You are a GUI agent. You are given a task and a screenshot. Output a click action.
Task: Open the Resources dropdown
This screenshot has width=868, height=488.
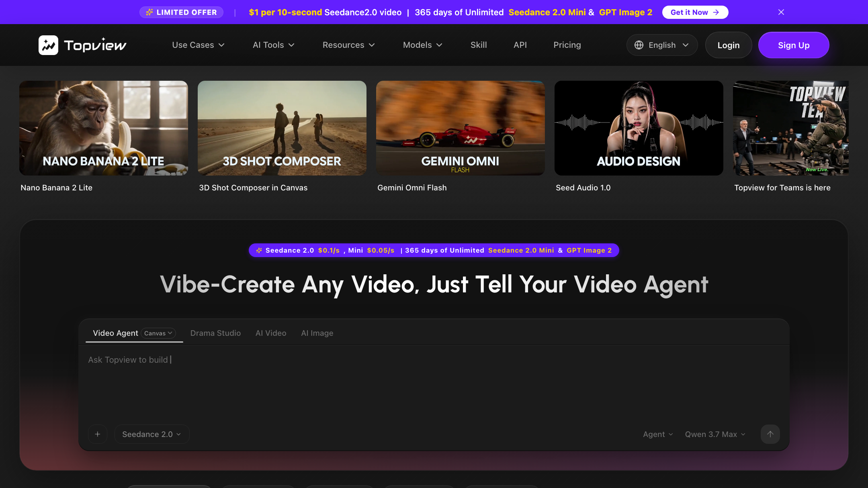coord(348,45)
